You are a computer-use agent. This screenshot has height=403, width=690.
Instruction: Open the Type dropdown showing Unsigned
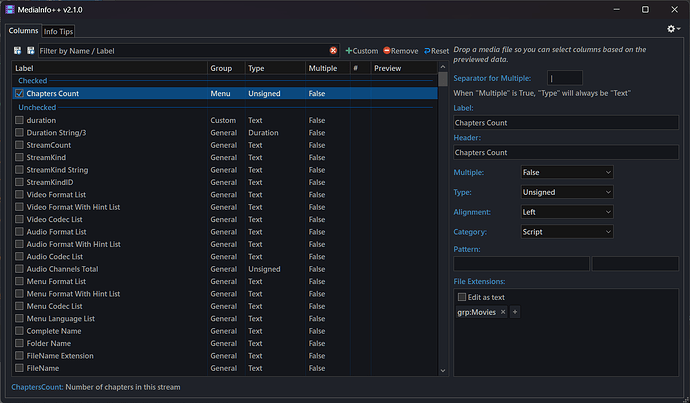(x=566, y=192)
